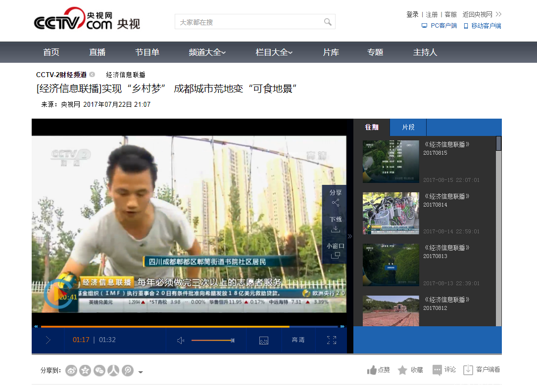The height and width of the screenshot is (392, 537).
Task: Open the 直播 menu item
Action: 97,52
